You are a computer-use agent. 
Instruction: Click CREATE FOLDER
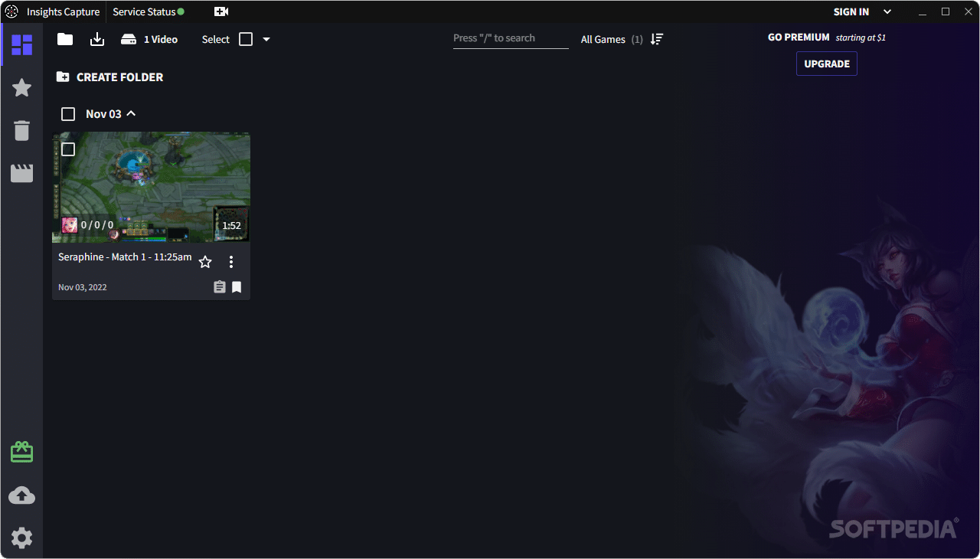click(110, 77)
